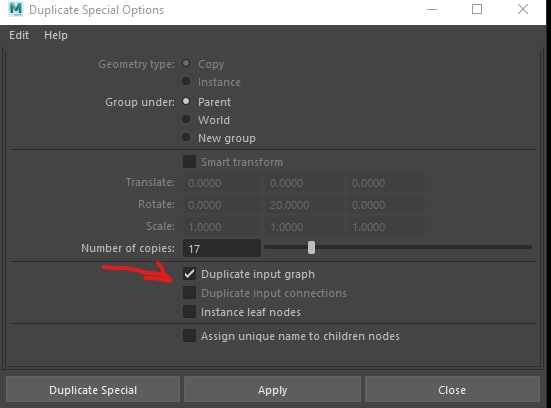This screenshot has width=551, height=408.
Task: Click Number of copies field showing 17
Action: (222, 248)
